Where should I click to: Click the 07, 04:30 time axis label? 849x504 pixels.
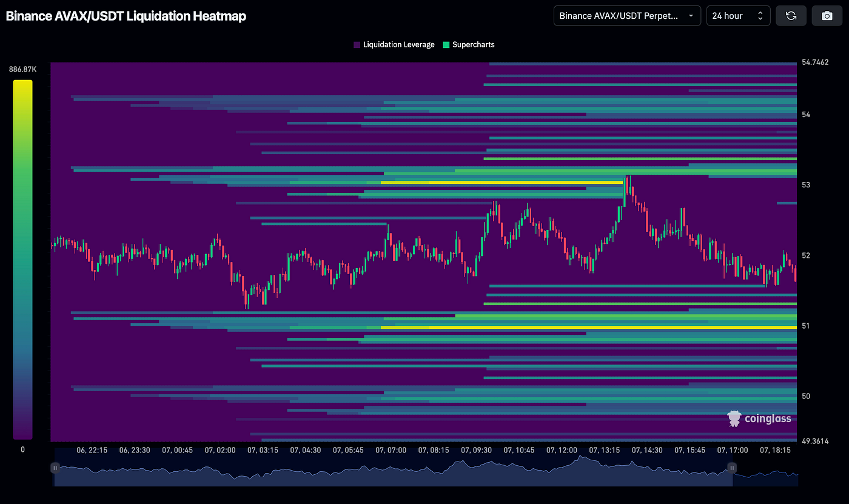pos(306,451)
